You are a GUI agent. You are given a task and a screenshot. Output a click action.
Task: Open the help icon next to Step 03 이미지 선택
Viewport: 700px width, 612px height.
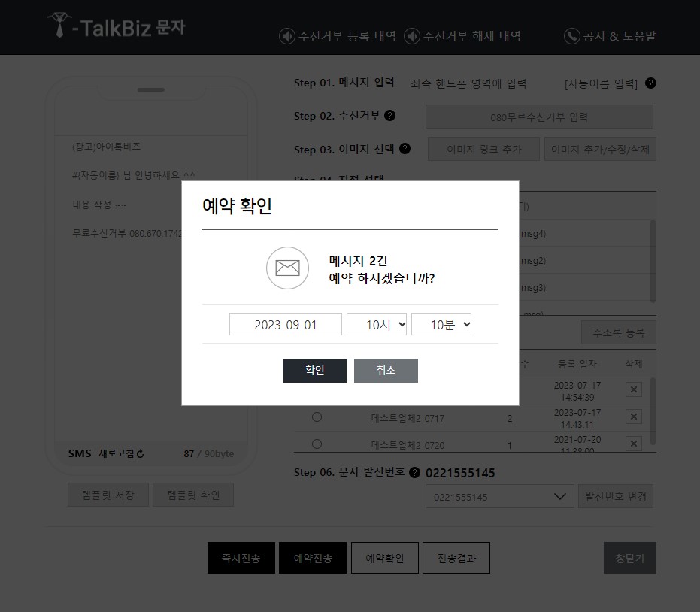405,149
